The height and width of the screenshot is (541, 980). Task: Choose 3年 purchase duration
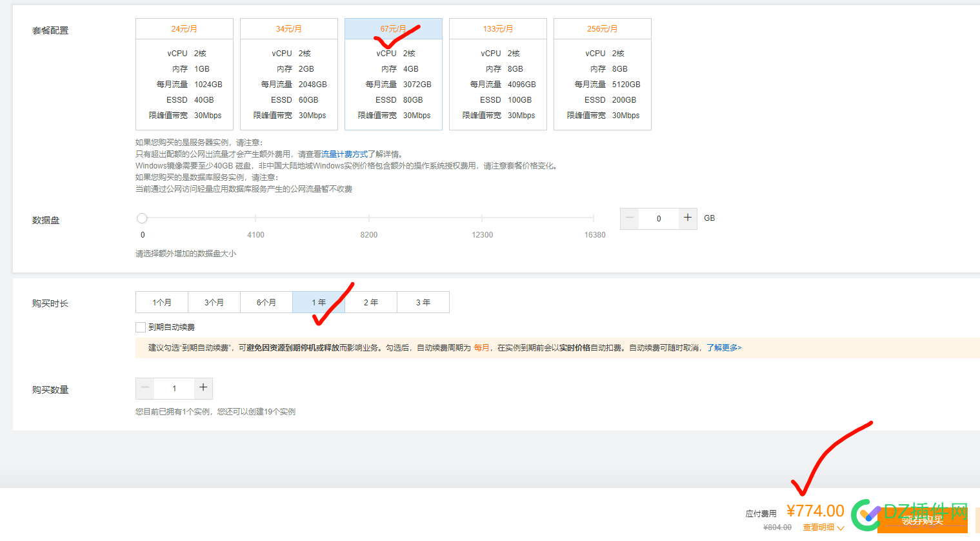tap(423, 302)
